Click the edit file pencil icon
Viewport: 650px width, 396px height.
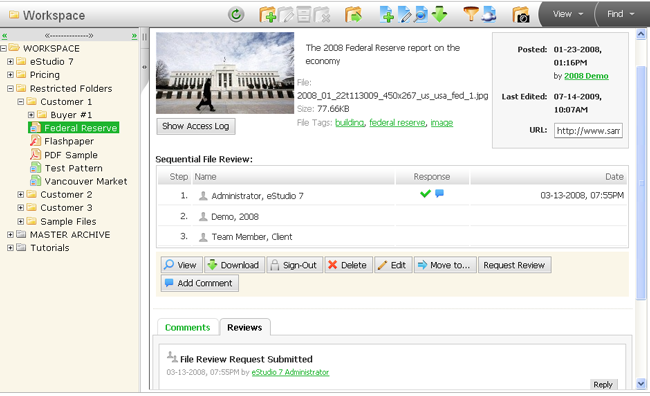(x=404, y=15)
